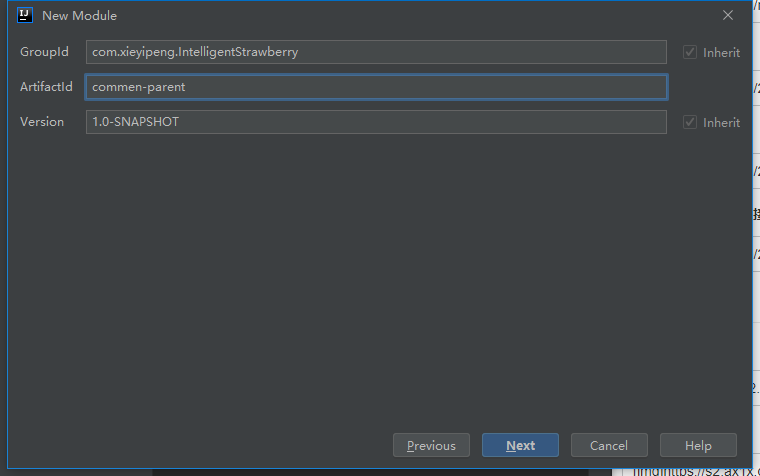Toggle the Inherit checkbox for Version
The width and height of the screenshot is (760, 476).
pyautogui.click(x=689, y=122)
